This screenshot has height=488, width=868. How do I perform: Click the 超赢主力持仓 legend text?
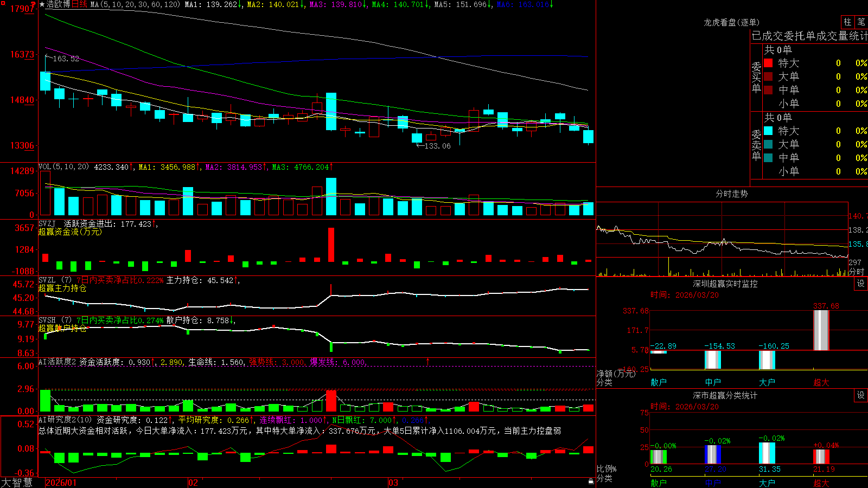point(62,288)
